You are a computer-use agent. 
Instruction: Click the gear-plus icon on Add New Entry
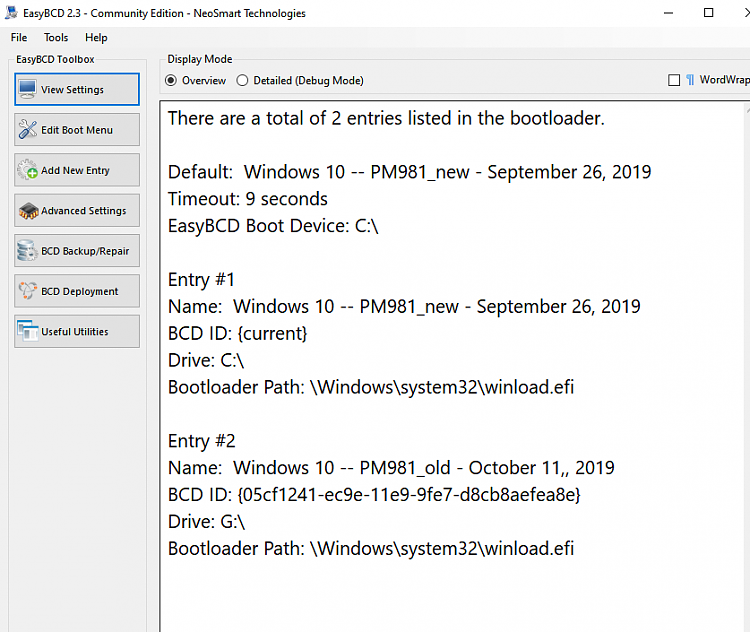click(x=28, y=170)
